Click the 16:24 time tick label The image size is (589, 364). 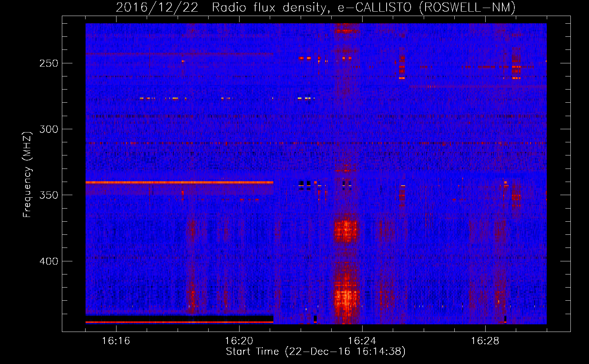pos(362,341)
